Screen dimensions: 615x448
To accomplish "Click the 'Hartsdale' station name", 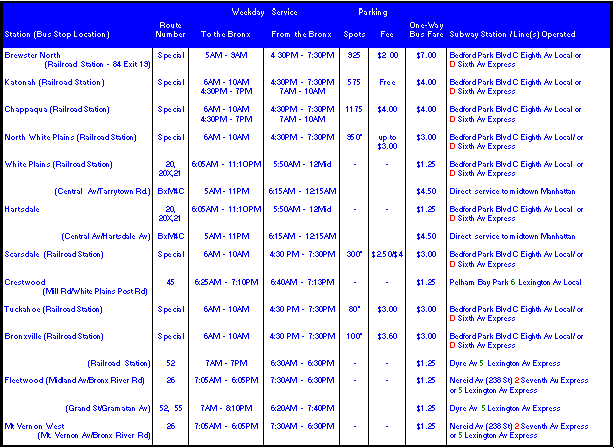I will click(x=22, y=209).
